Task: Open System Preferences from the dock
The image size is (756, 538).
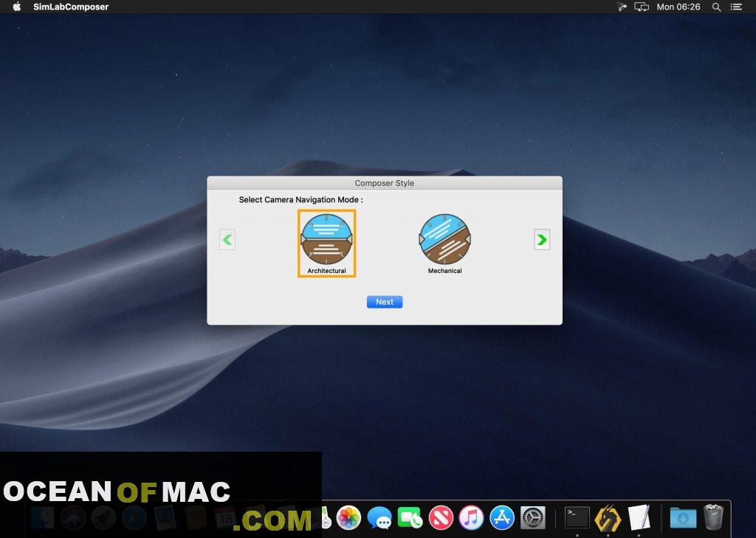Action: [533, 518]
